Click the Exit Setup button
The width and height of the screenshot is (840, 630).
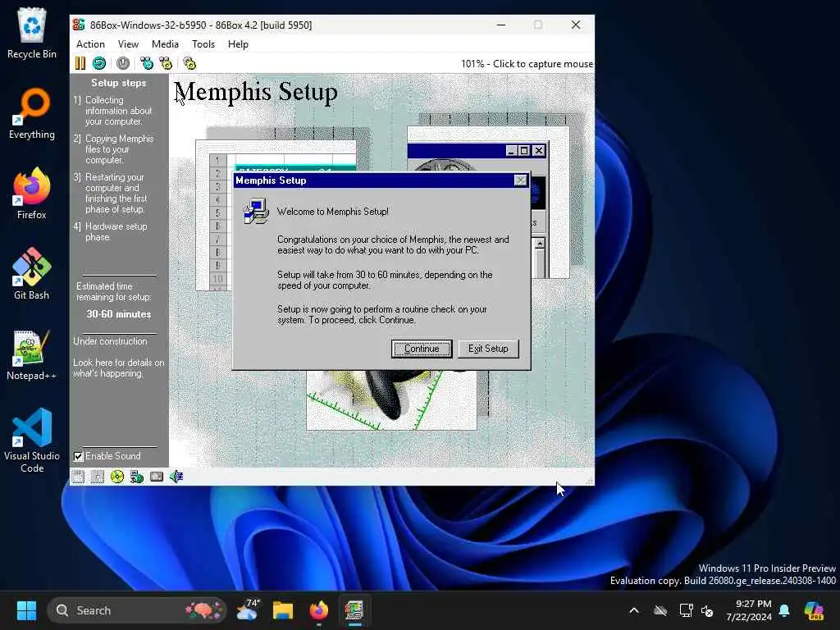click(488, 349)
